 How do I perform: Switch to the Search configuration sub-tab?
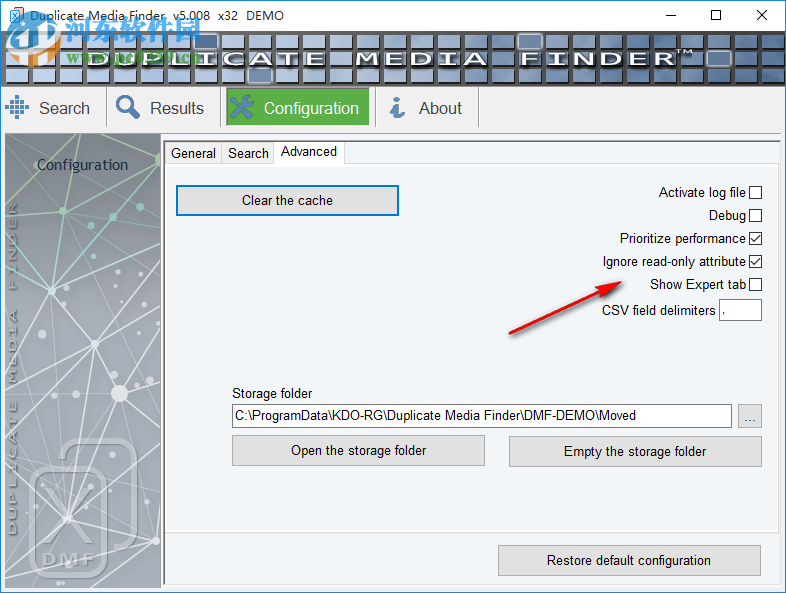(248, 153)
